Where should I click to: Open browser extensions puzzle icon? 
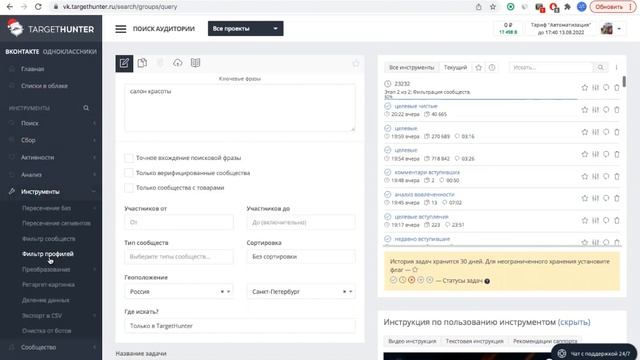tap(567, 7)
